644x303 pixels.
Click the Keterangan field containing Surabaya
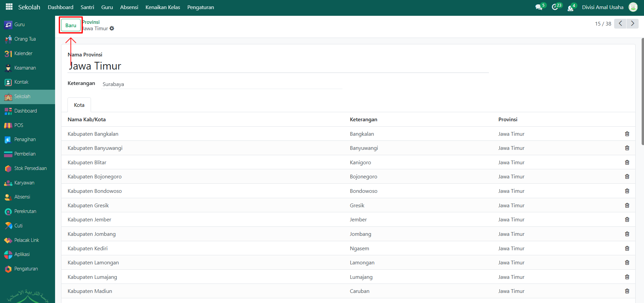coord(222,84)
